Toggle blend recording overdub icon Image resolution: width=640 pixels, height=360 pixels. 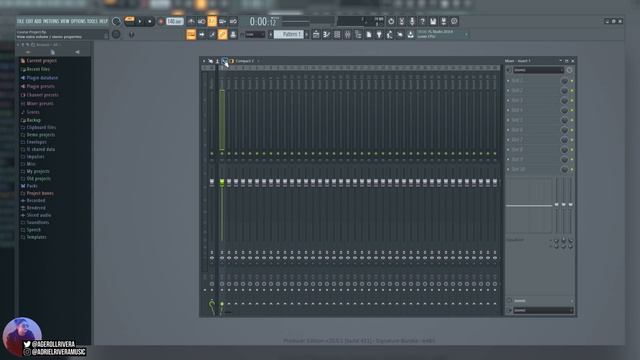pyautogui.click(x=223, y=21)
